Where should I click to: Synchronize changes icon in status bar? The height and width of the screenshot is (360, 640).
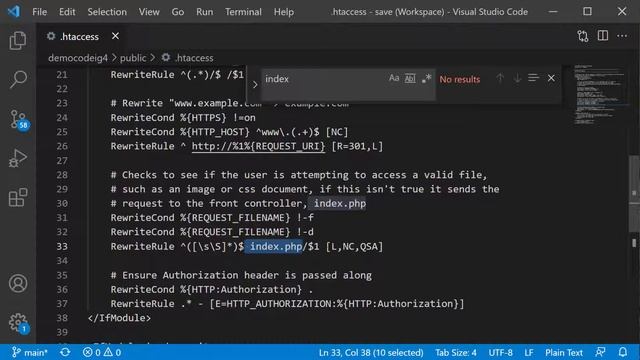65,352
